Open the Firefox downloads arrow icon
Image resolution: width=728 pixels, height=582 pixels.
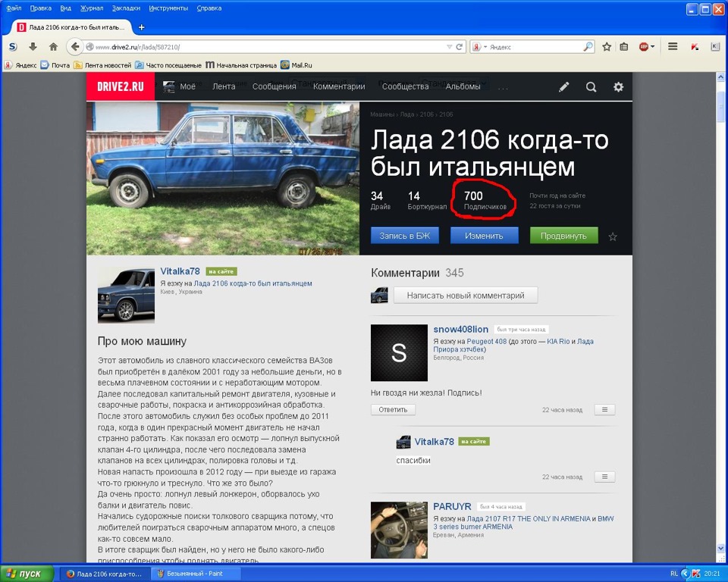[x=33, y=47]
